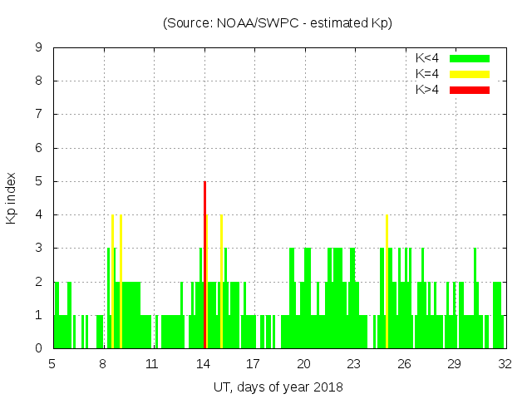
Task: Click y-axis tick label 9
Action: click(39, 48)
